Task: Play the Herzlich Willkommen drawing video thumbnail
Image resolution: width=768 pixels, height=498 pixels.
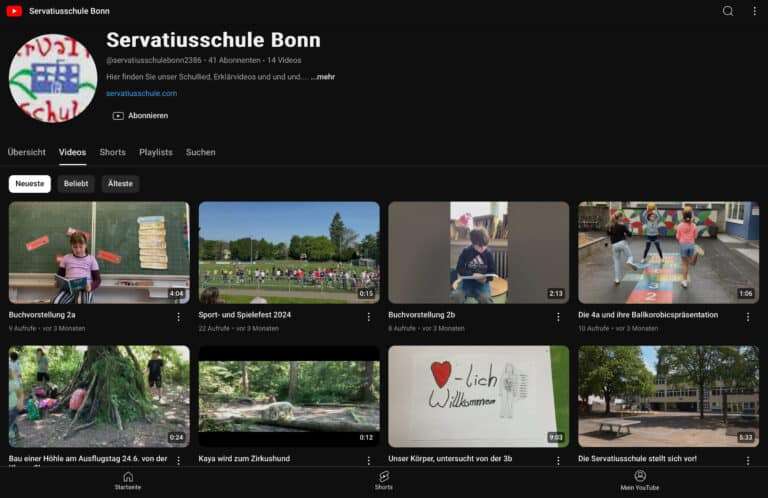Action: coord(478,396)
